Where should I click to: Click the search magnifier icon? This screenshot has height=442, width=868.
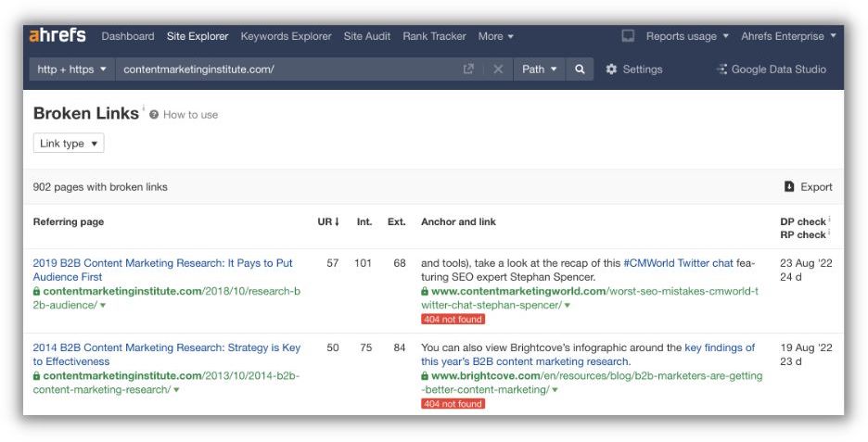point(580,69)
